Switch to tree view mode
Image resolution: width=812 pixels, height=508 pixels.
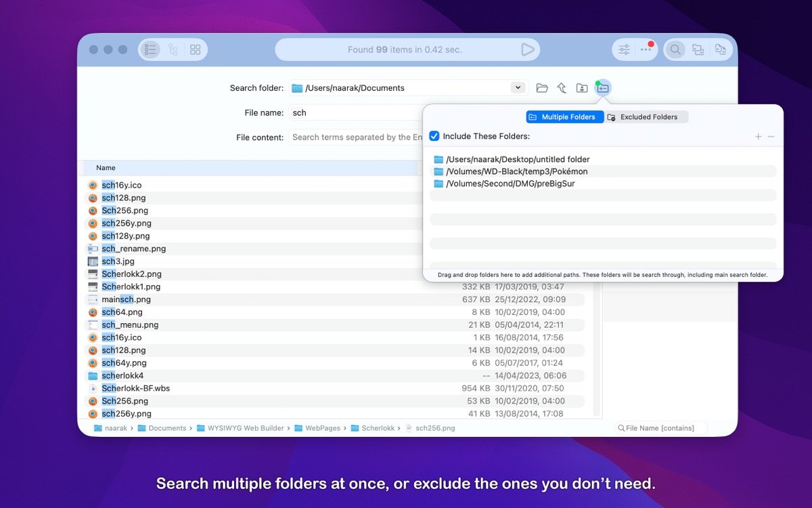[173, 49]
